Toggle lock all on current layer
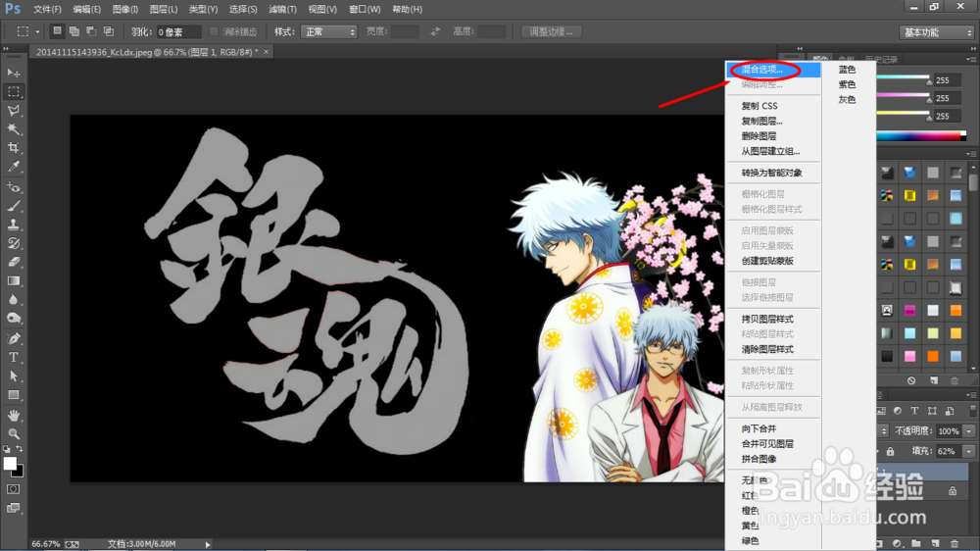The height and width of the screenshot is (551, 980). tap(890, 451)
